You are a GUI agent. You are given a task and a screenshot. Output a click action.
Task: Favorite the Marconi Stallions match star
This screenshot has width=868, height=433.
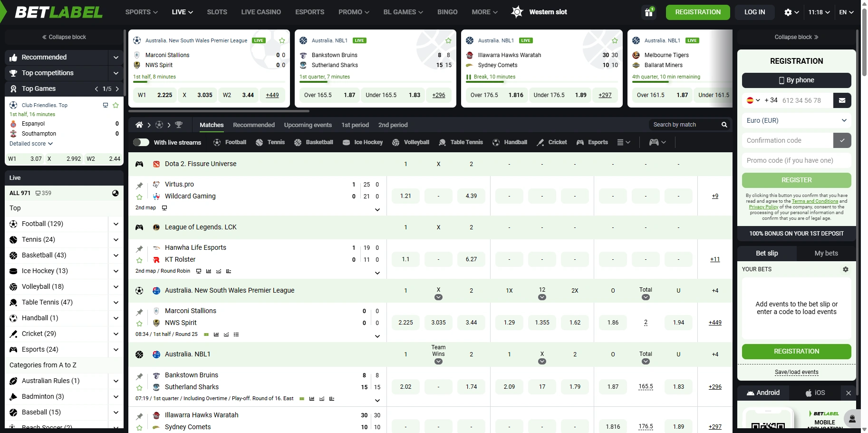(139, 324)
